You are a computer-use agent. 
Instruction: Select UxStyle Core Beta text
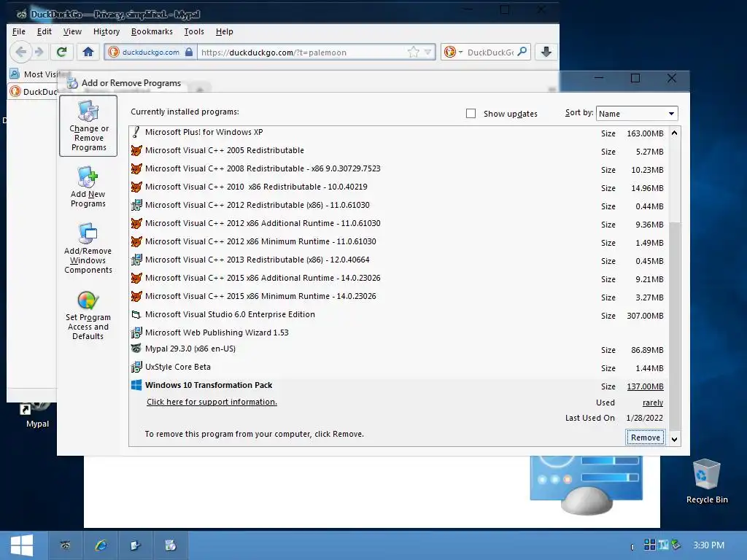tap(178, 367)
